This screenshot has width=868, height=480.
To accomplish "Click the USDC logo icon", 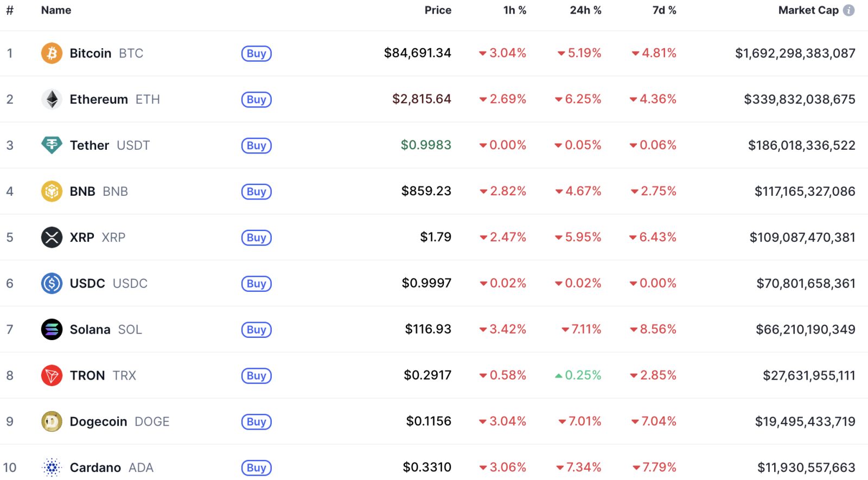I will [52, 283].
